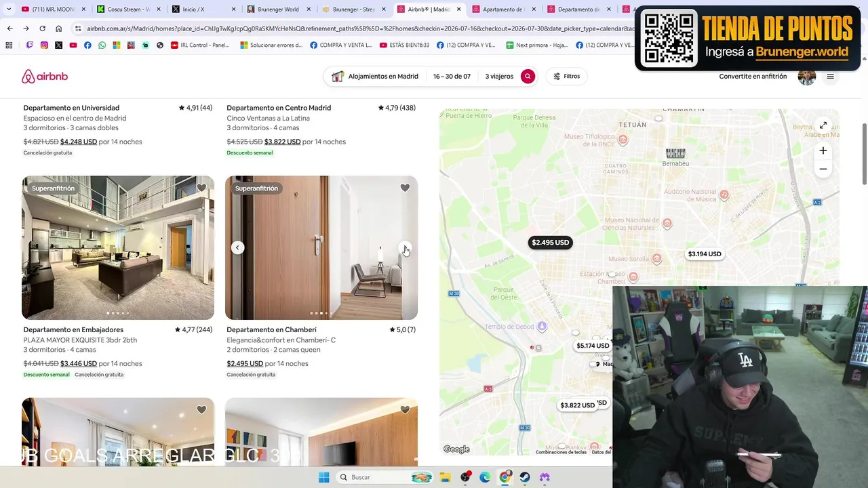Image resolution: width=868 pixels, height=488 pixels.
Task: Click the Museo Sorolla pin on map
Action: tap(656, 258)
